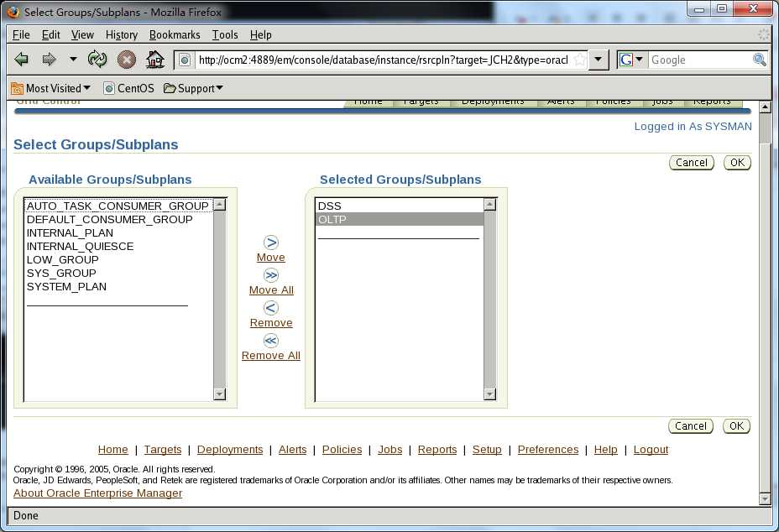Go to the browser Home page icon
This screenshot has width=779, height=532.
pyautogui.click(x=155, y=59)
